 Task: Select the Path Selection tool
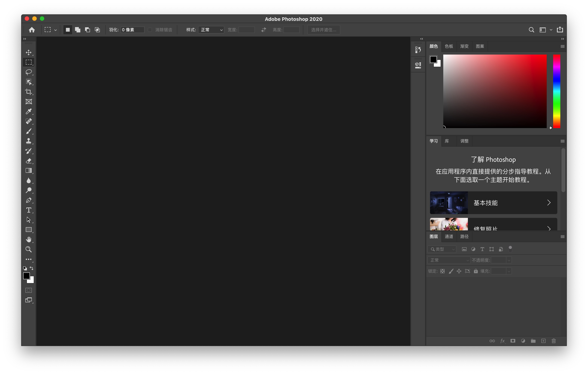[29, 220]
